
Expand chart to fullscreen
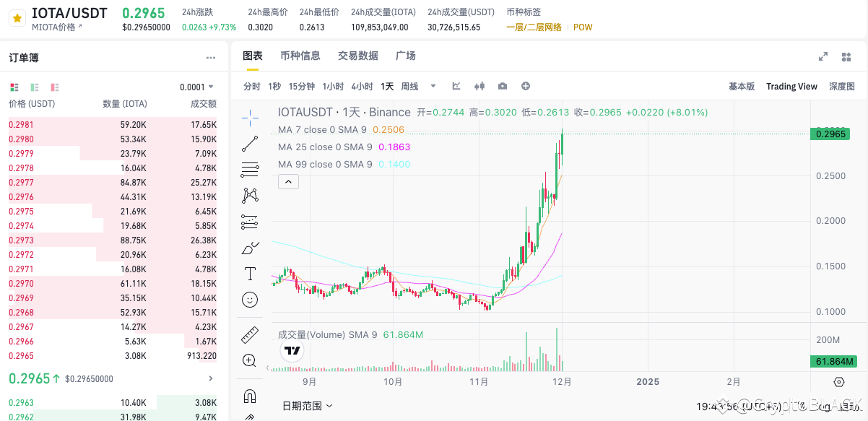click(823, 56)
